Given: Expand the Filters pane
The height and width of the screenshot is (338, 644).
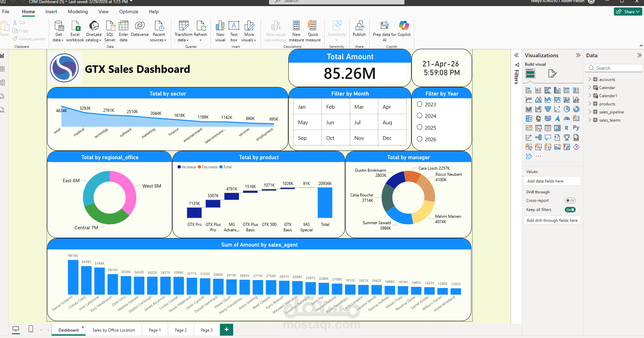Looking at the screenshot, I should point(516,55).
